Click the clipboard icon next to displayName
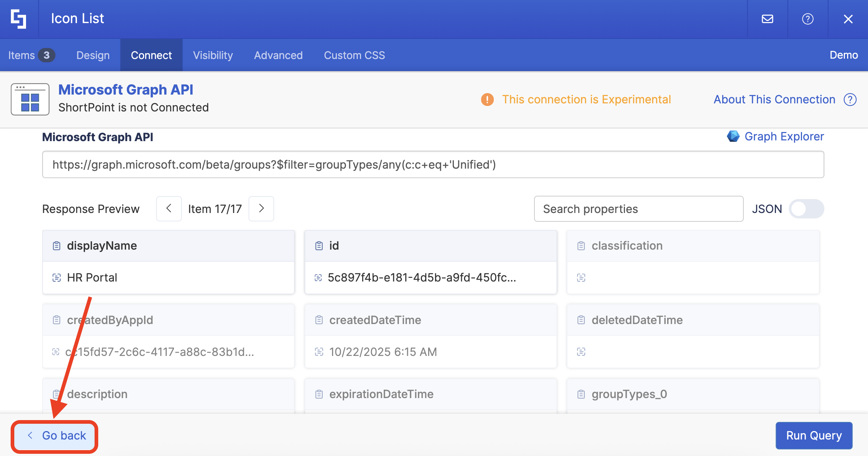The image size is (868, 456). (56, 246)
